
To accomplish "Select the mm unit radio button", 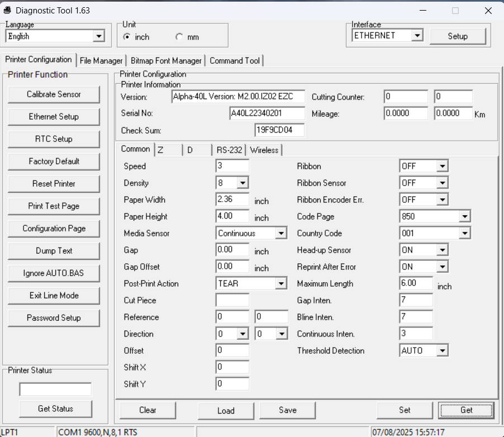I will click(179, 37).
